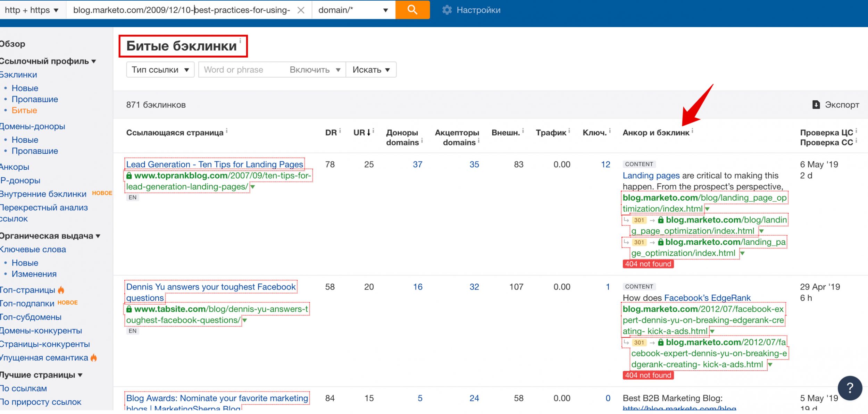Click info icon beside Трафик column header
This screenshot has width=868, height=414.
[x=569, y=131]
